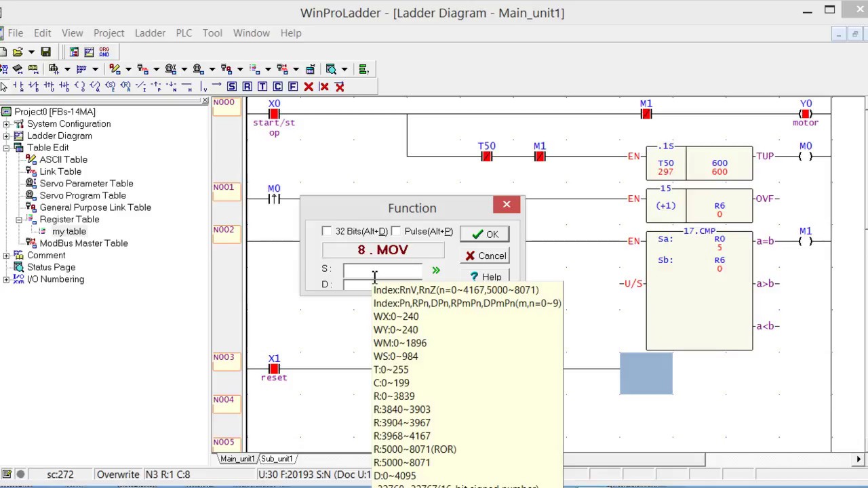Screen dimensions: 868x488
Task: Select the 'my table' register table
Action: [x=69, y=232]
